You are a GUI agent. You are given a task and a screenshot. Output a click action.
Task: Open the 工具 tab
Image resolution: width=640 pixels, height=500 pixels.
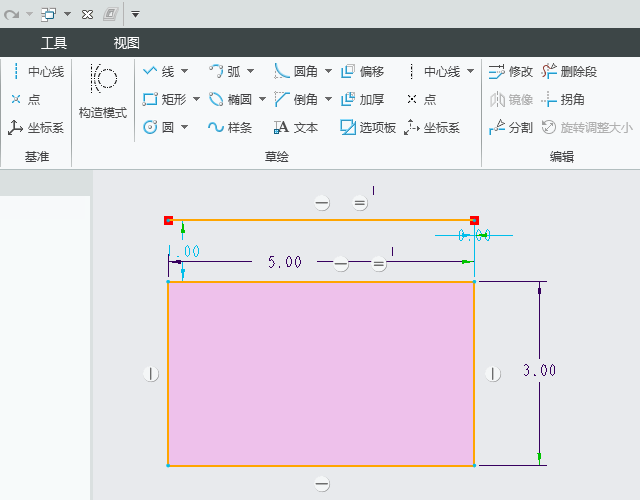pyautogui.click(x=54, y=42)
